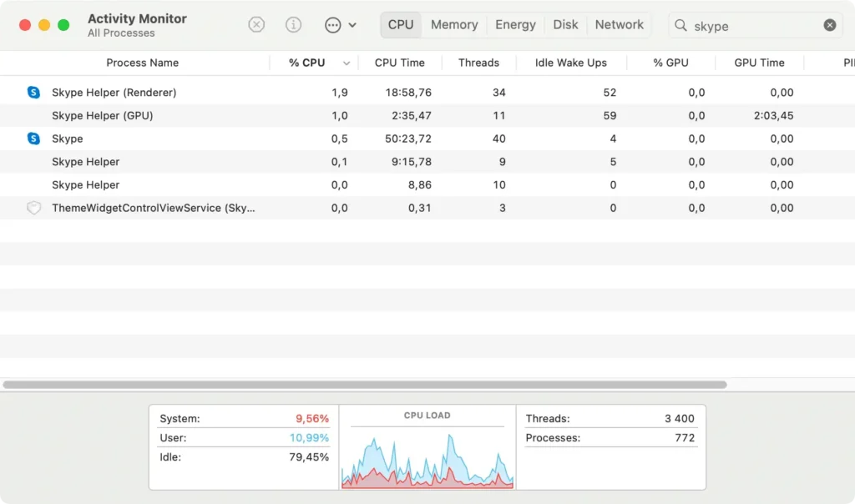Click the Skype process app icon
The image size is (855, 504).
coord(33,139)
